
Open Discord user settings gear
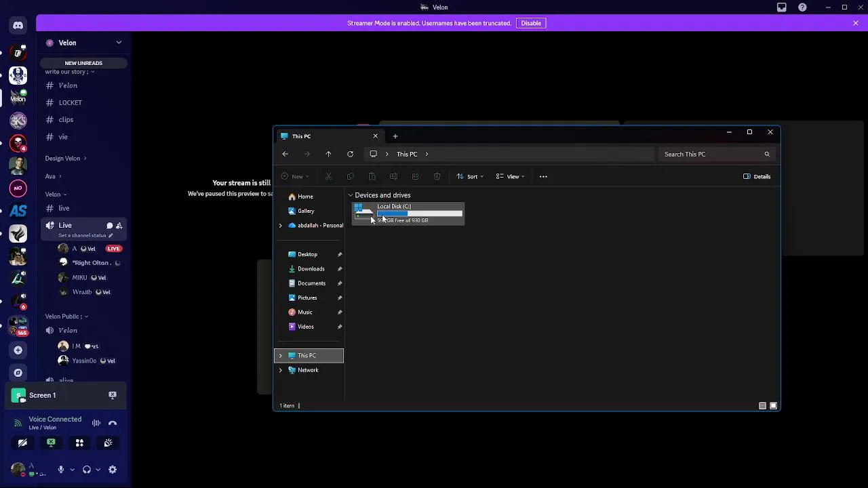coord(113,470)
